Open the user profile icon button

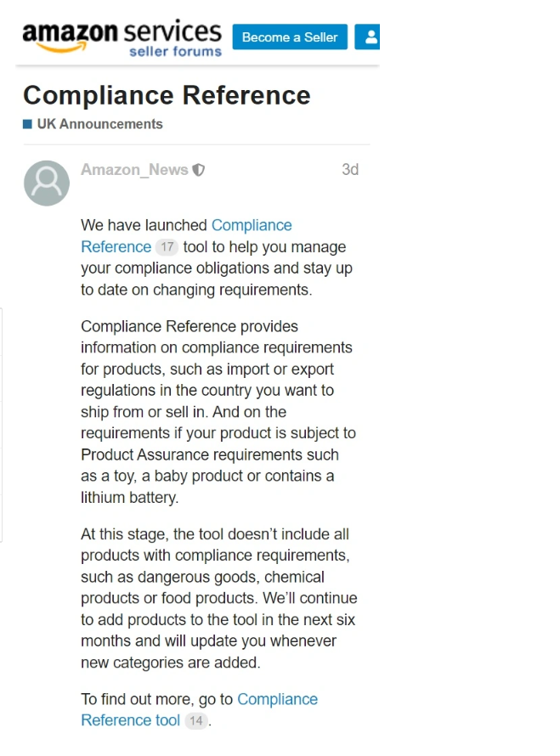point(368,37)
